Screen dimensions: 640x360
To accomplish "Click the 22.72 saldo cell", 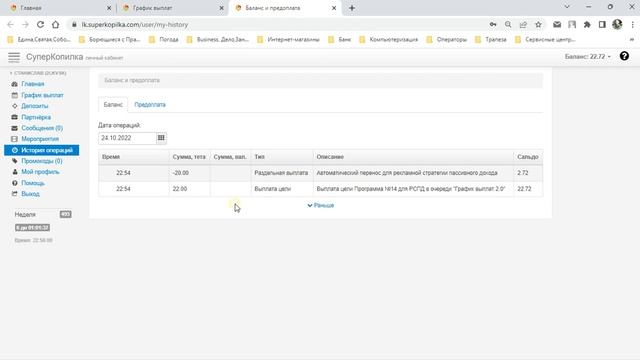I will [528, 189].
